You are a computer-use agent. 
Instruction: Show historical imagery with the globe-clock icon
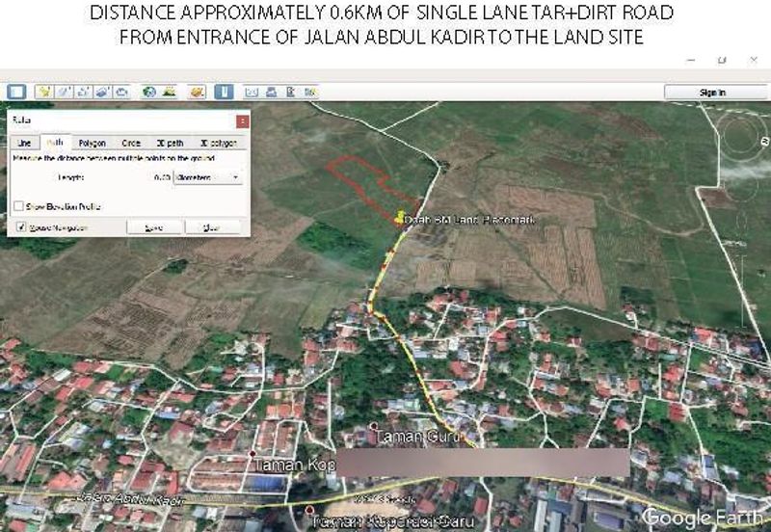[149, 93]
